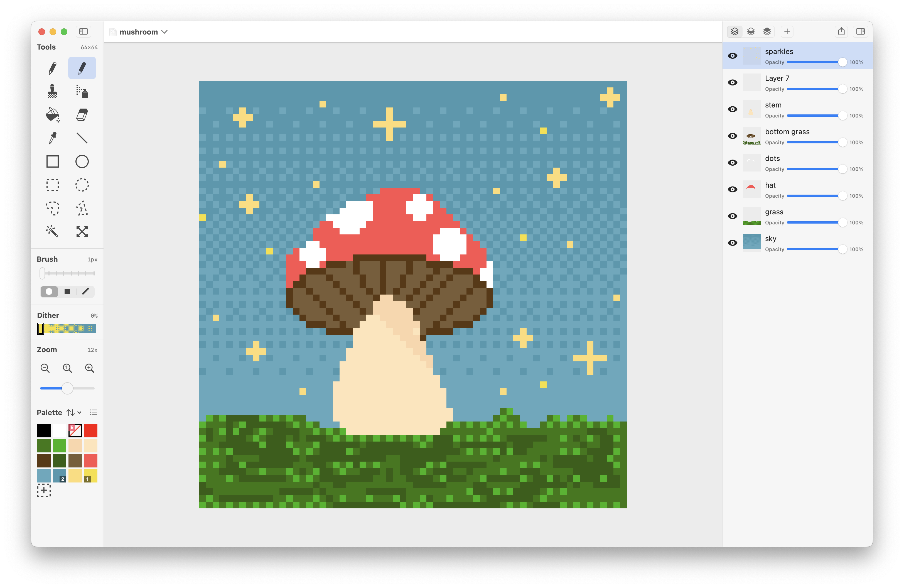Hide the sky layer
Viewport: 904px width, 588px height.
[732, 243]
